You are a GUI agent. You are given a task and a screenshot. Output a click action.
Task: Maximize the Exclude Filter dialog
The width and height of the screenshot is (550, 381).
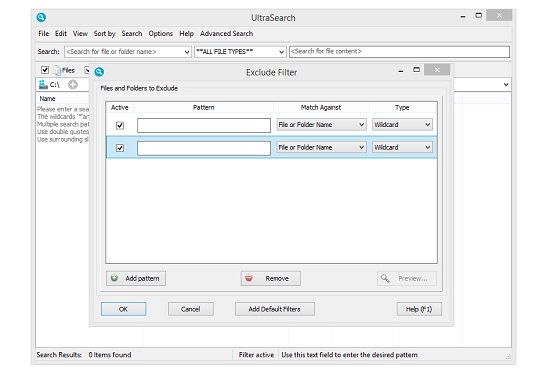click(x=416, y=70)
